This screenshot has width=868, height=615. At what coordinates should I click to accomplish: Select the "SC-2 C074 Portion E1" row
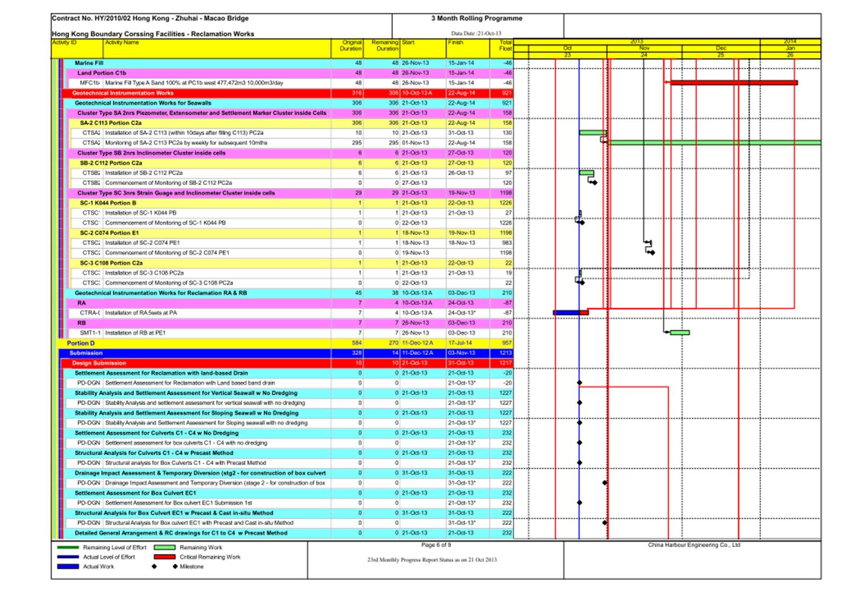292,233
